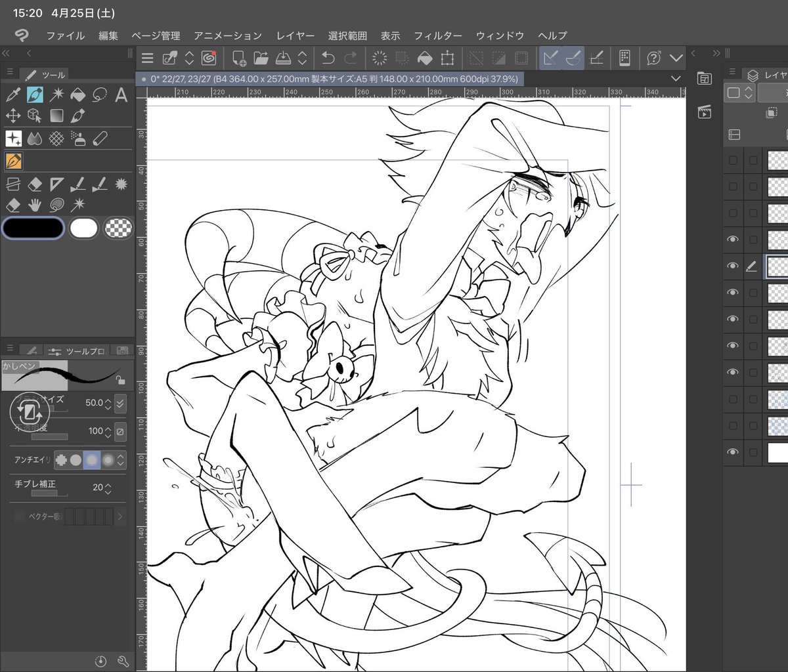Select the Frame Border tool
The image size is (788, 672).
coord(12,184)
